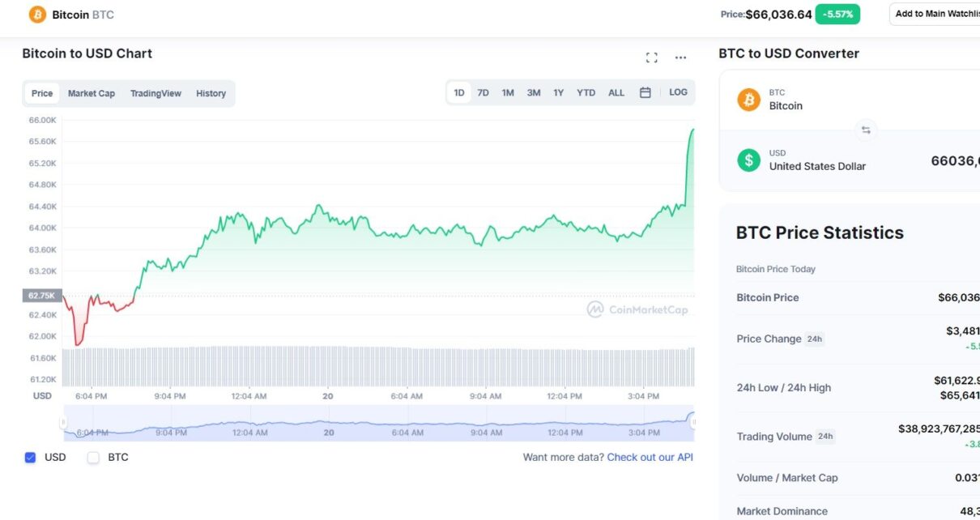Click Add to Main Watchlist button
The width and height of the screenshot is (980, 520).
[x=935, y=14]
